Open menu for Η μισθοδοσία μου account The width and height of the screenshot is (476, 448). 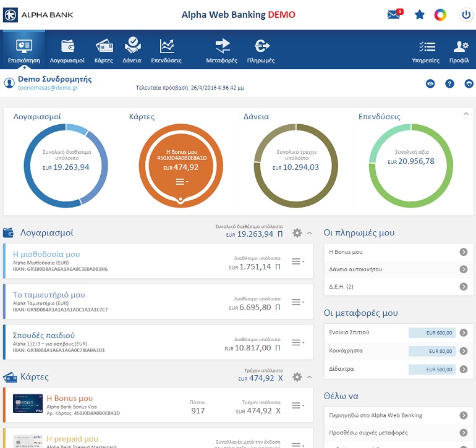(x=298, y=262)
